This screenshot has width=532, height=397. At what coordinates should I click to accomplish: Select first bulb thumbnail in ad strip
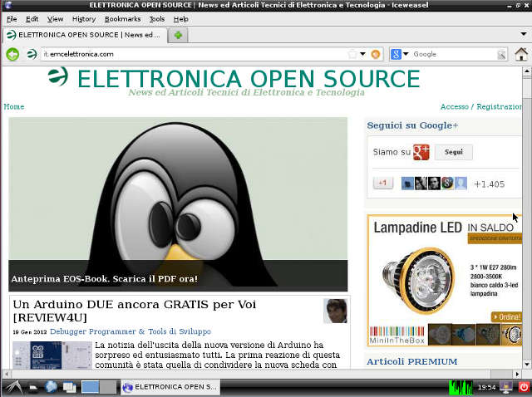pos(440,335)
